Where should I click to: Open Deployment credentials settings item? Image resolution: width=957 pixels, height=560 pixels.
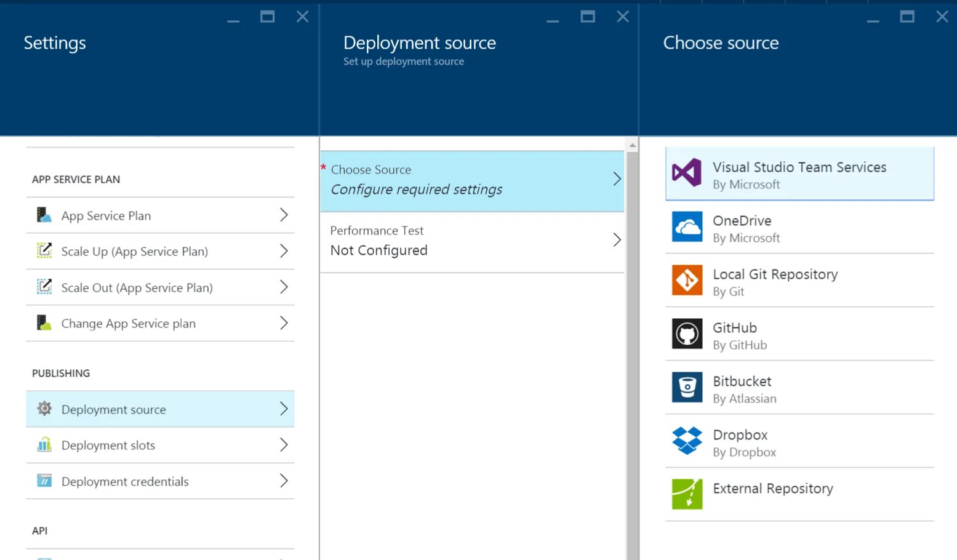click(x=160, y=481)
